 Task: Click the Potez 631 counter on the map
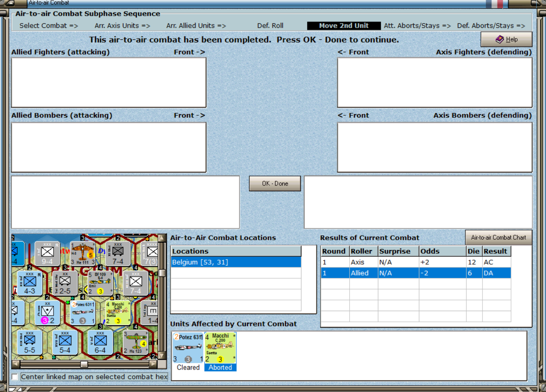[83, 313]
